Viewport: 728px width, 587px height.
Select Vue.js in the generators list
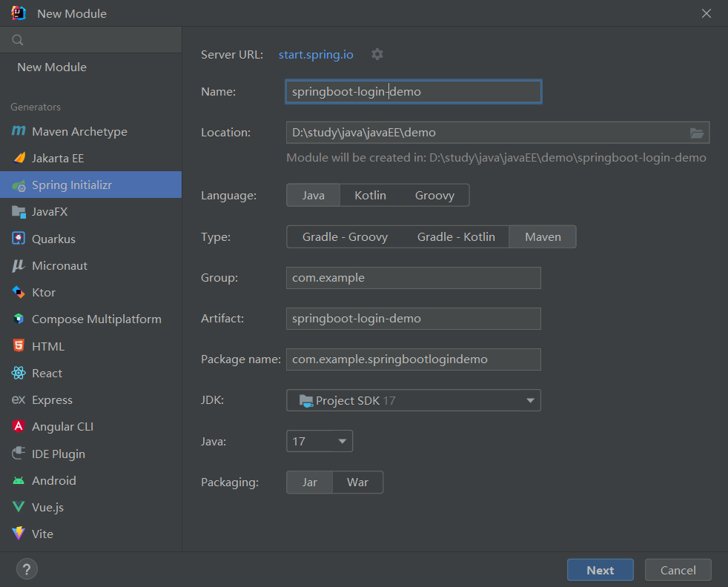pos(90,507)
